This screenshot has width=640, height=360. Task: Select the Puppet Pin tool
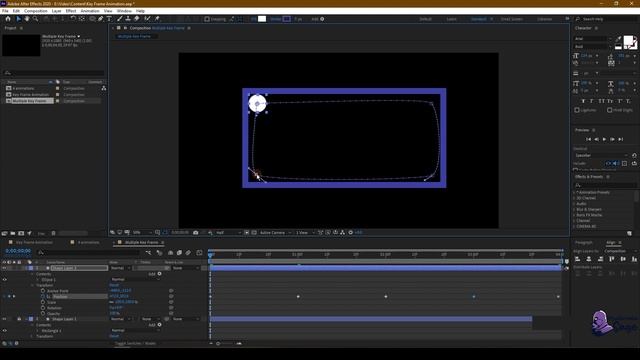(157, 19)
